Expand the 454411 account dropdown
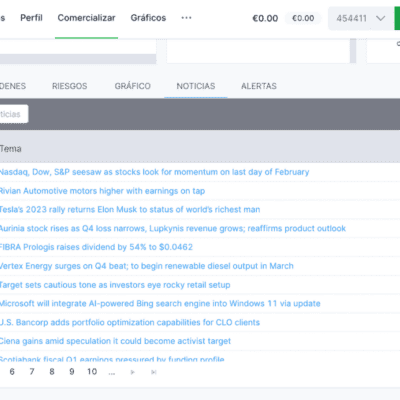The image size is (400, 400). tap(361, 18)
